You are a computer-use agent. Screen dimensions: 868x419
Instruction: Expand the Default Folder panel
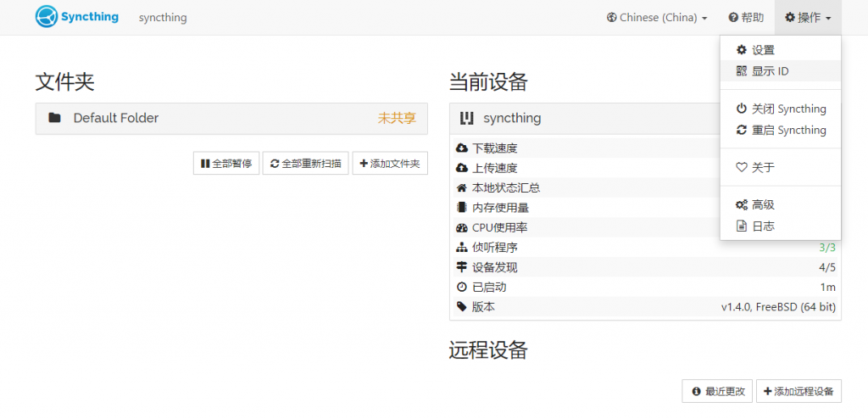231,118
